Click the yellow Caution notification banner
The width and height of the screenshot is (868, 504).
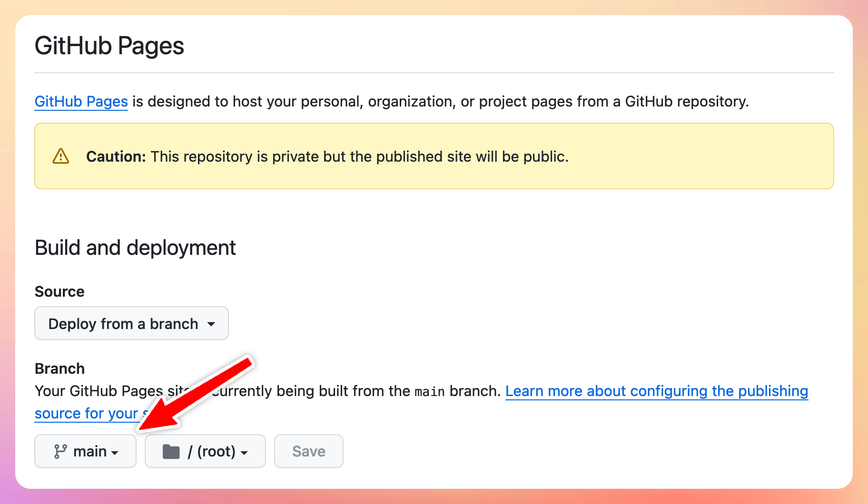(434, 156)
